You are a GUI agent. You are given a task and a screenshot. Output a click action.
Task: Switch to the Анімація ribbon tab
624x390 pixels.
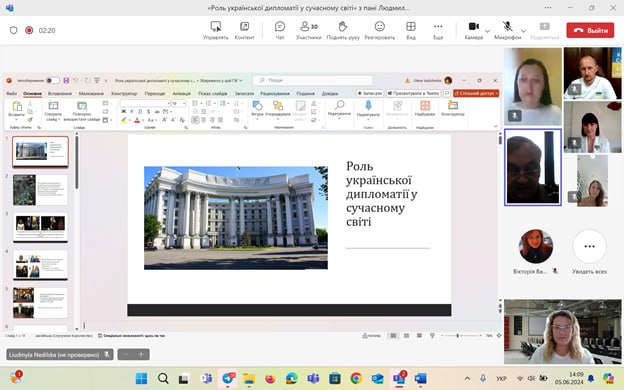(x=181, y=94)
